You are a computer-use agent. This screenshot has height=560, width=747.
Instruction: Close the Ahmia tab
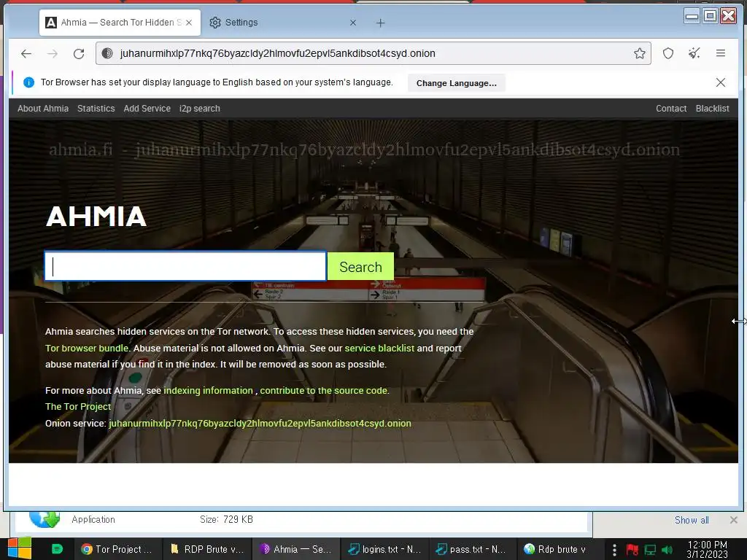pos(189,23)
